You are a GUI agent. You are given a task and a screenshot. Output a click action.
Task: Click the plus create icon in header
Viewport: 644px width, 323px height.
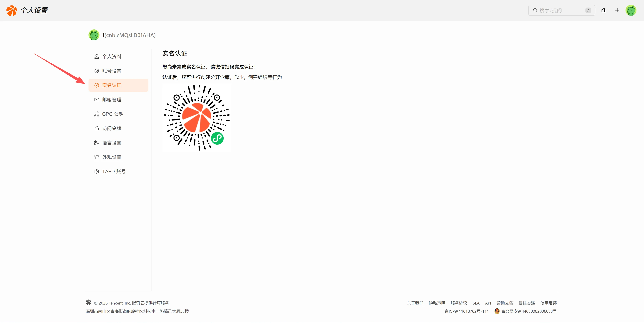[x=617, y=10]
